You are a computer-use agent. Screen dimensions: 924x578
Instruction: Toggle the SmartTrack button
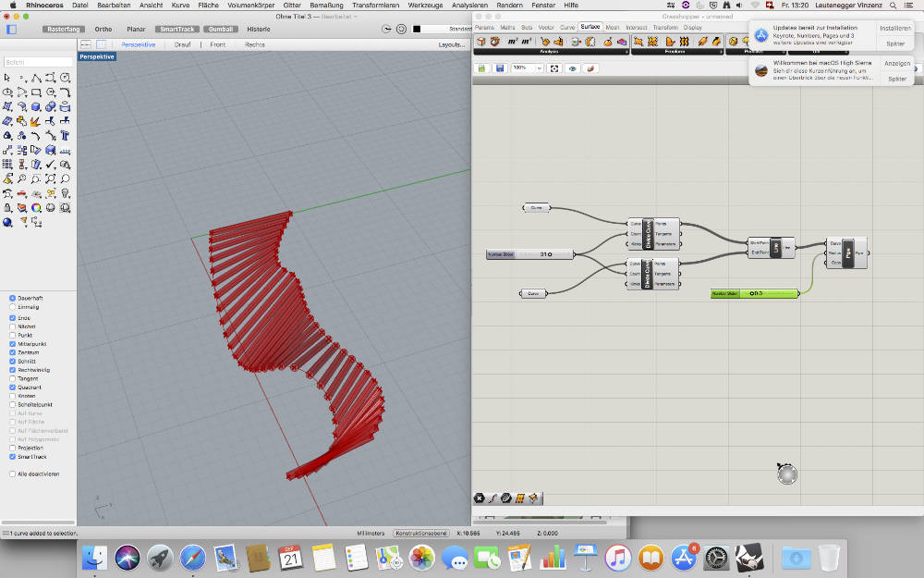[x=177, y=29]
